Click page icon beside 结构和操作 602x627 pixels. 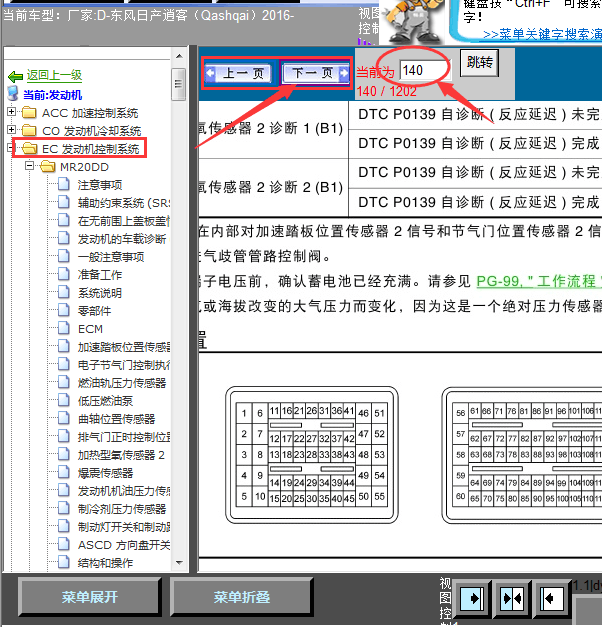[x=64, y=562]
